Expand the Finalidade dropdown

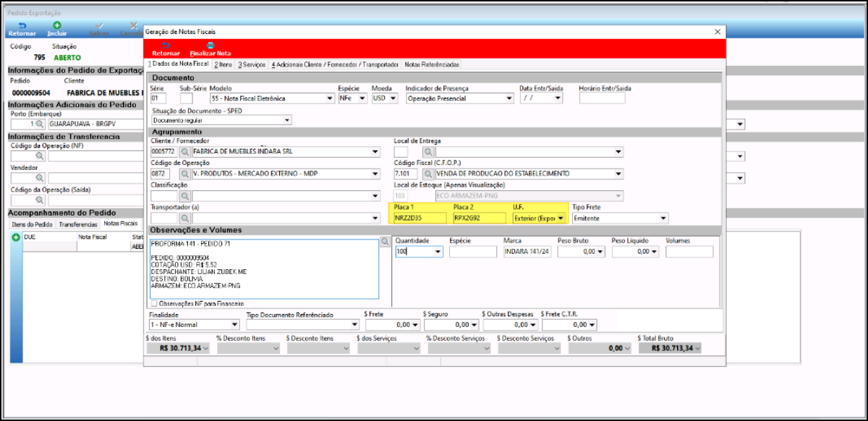234,325
